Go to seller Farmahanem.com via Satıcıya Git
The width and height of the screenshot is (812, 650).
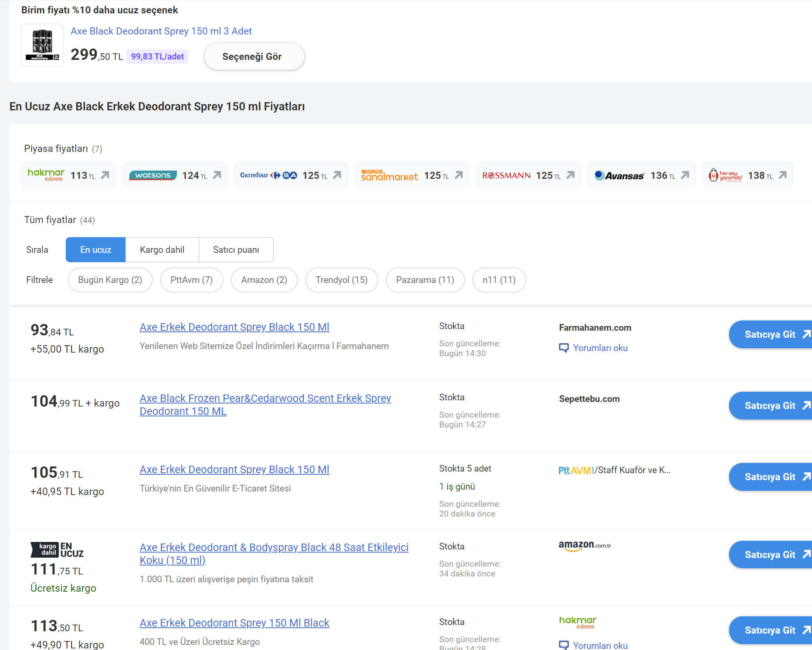[771, 335]
